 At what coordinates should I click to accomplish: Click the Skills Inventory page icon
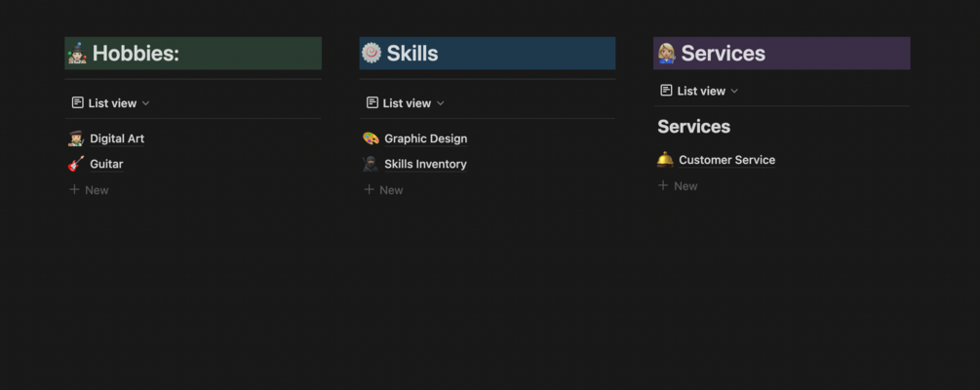[371, 164]
